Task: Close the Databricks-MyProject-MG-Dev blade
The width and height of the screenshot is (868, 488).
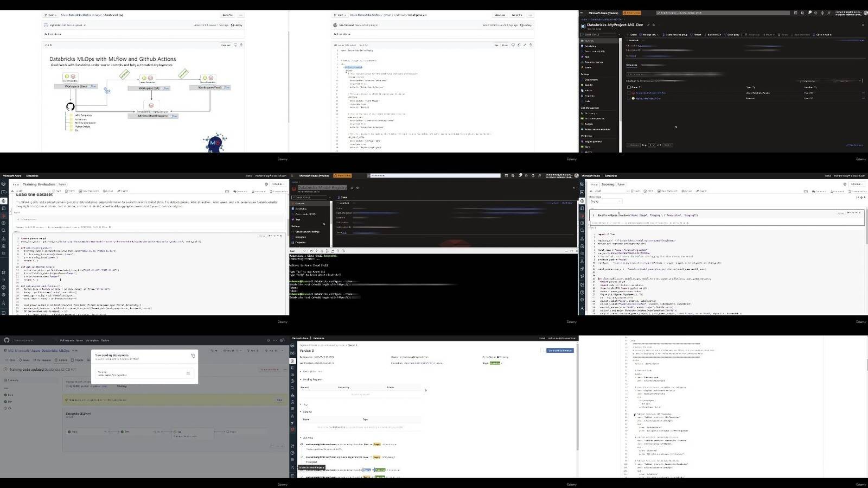Action: (863, 25)
